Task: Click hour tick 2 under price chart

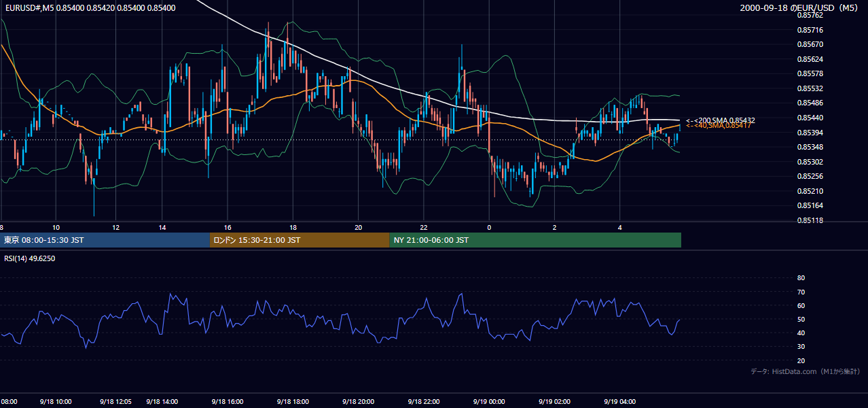Action: 554,227
